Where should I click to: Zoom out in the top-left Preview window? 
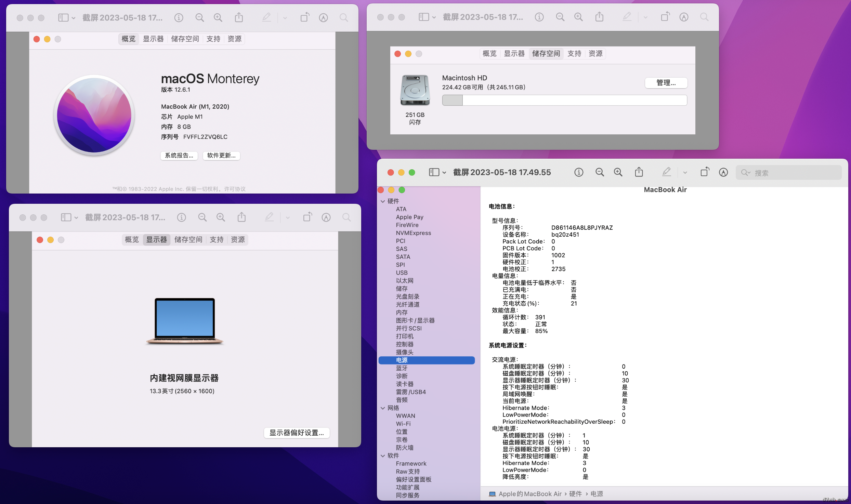click(199, 18)
